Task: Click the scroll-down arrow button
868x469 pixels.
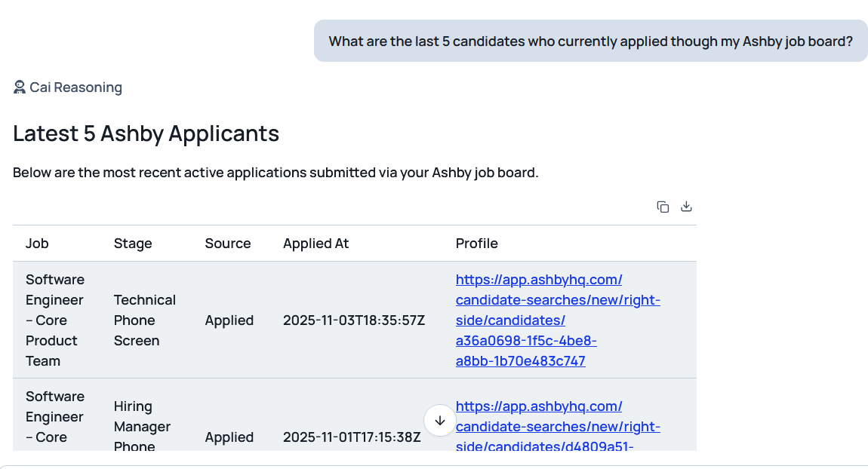Action: coord(440,421)
